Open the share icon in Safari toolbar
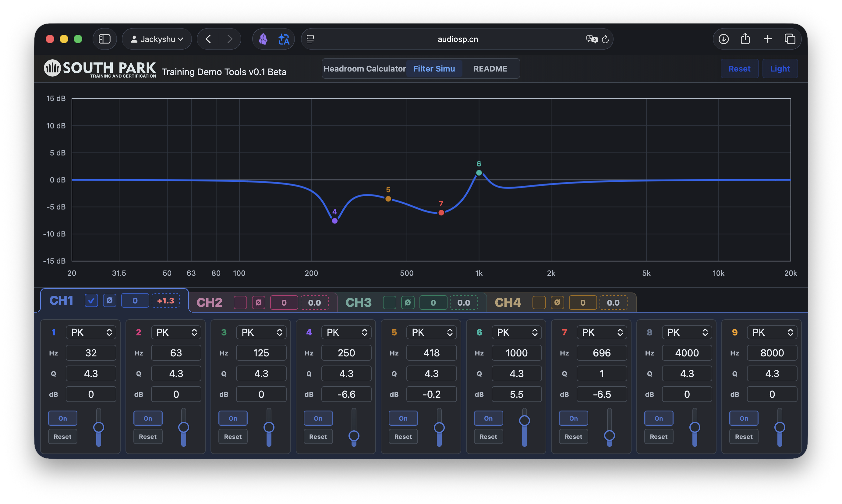Viewport: 842px width, 504px height. [745, 39]
